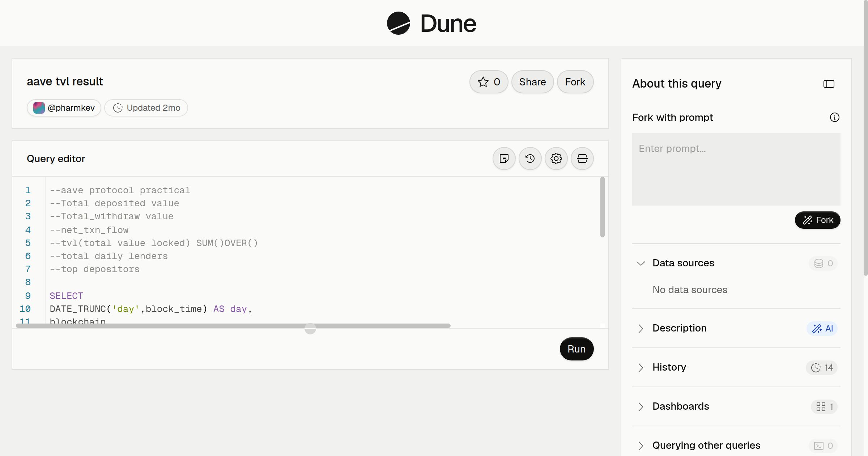Expand the Description section

641,328
